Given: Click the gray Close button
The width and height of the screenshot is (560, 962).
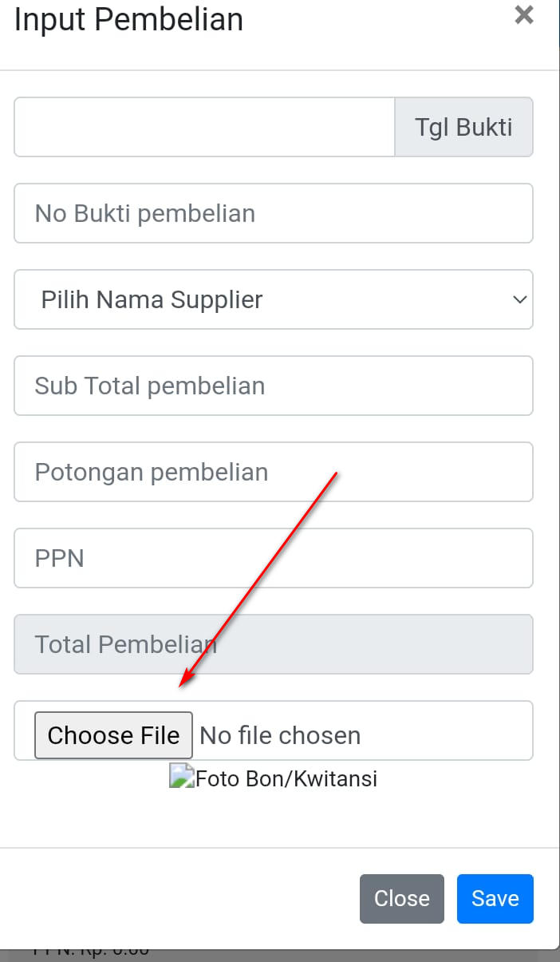Looking at the screenshot, I should [402, 899].
